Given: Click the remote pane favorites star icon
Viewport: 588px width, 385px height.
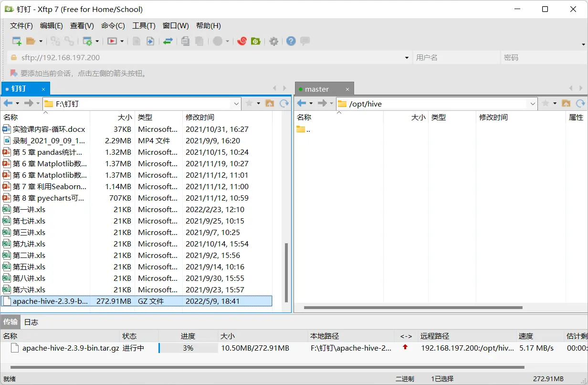Looking at the screenshot, I should (546, 103).
